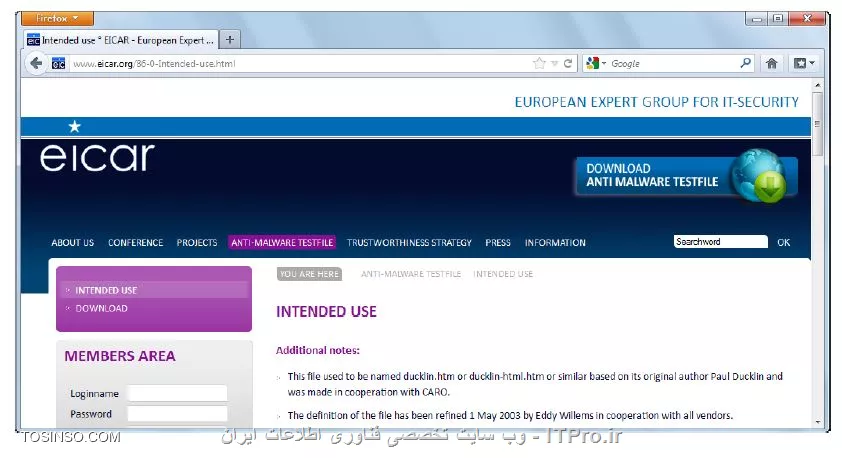Click the vertical scrollbar thumb
842x458 pixels.
(x=817, y=124)
